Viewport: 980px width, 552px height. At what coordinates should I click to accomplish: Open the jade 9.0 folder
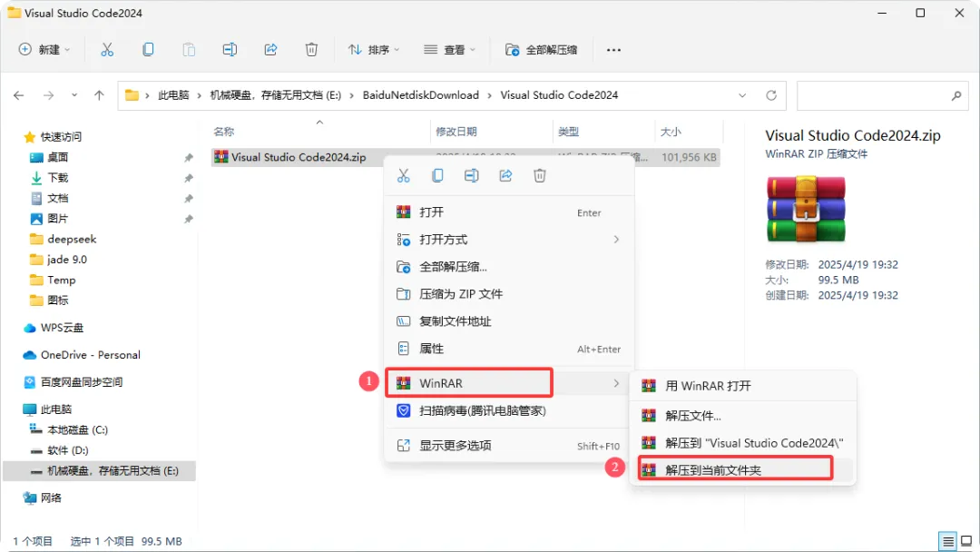pyautogui.click(x=67, y=260)
